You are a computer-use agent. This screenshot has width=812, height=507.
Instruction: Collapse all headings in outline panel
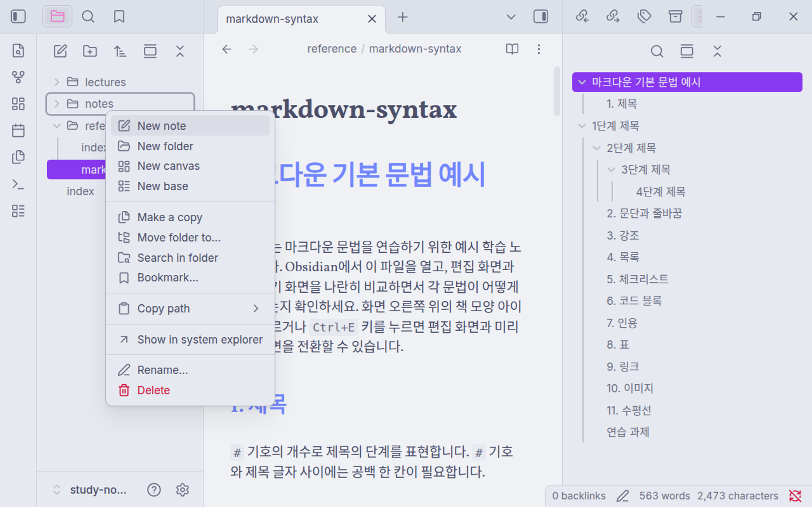pyautogui.click(x=717, y=51)
